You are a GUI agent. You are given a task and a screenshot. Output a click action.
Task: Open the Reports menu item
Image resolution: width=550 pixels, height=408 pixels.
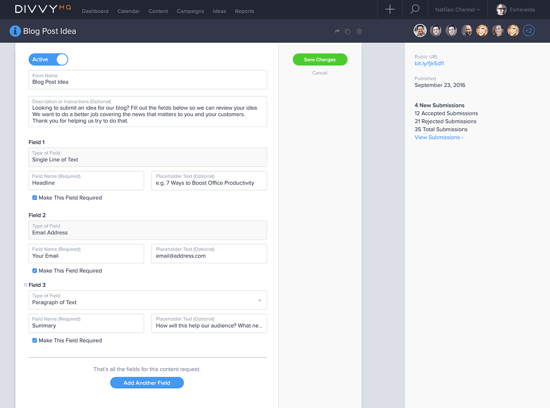coord(244,11)
